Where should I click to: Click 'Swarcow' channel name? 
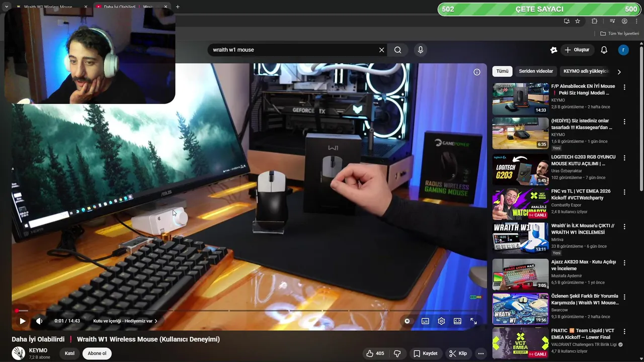click(559, 310)
